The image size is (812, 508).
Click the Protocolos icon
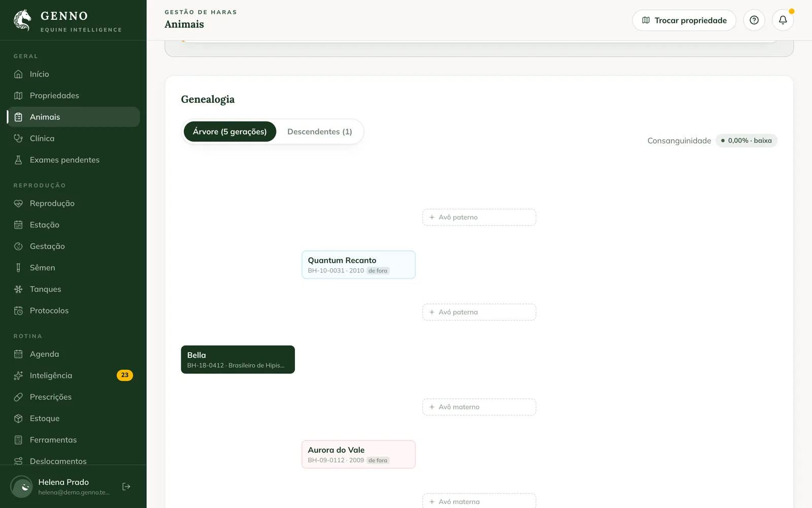coord(18,310)
